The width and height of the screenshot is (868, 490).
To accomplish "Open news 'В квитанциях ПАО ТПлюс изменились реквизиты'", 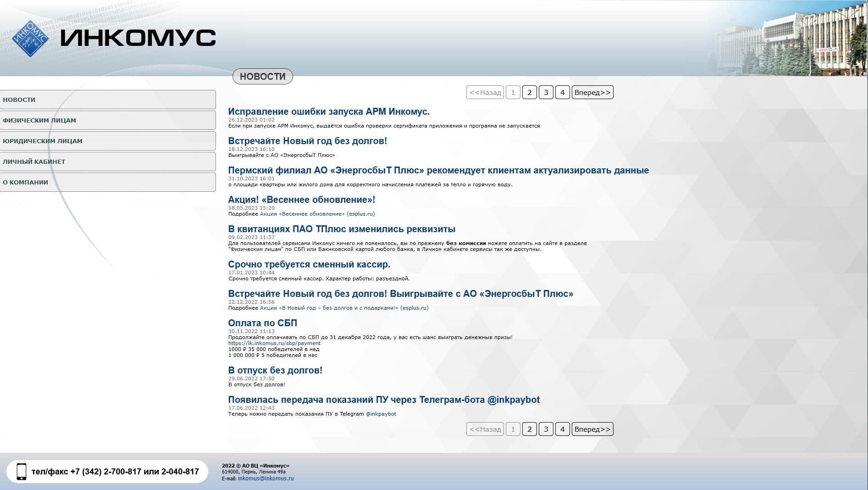I will 342,229.
